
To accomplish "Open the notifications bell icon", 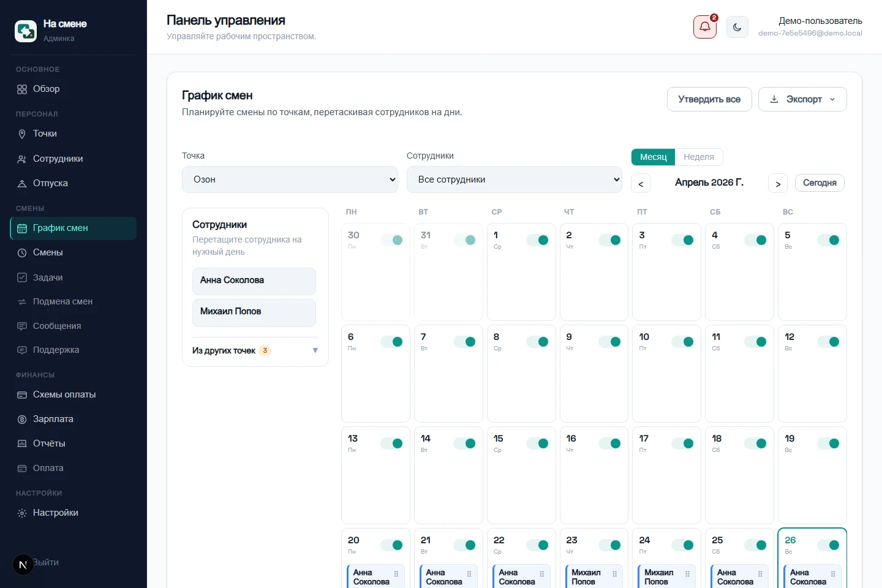I will click(x=705, y=27).
